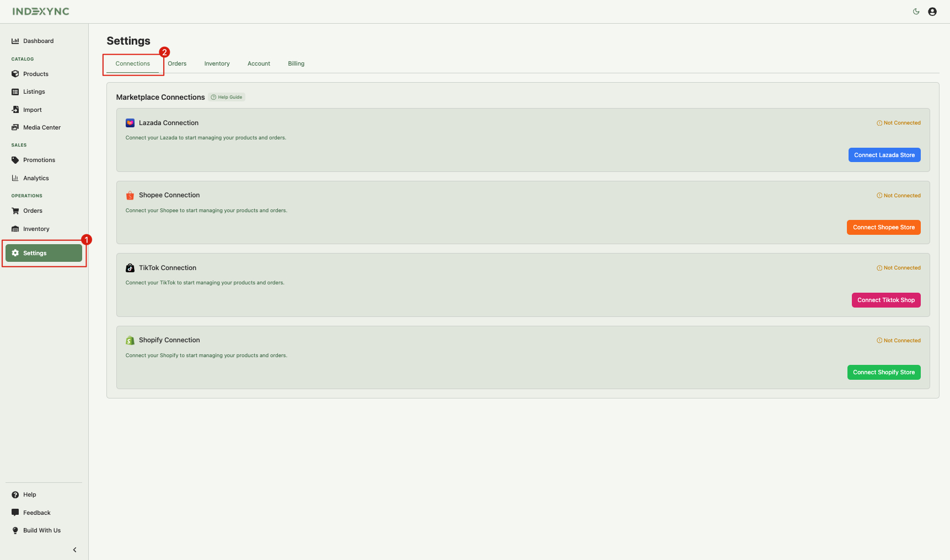
Task: Open the Account tab
Action: point(259,63)
